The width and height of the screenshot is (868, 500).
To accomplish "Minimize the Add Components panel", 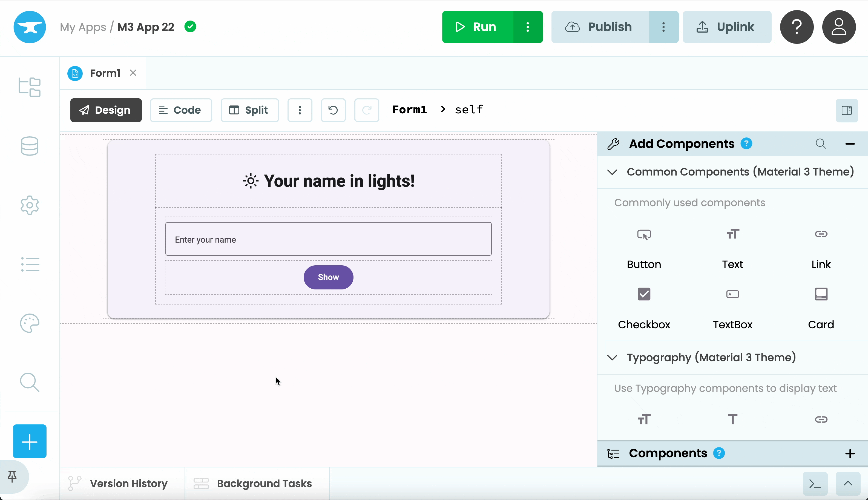I will [x=850, y=143].
